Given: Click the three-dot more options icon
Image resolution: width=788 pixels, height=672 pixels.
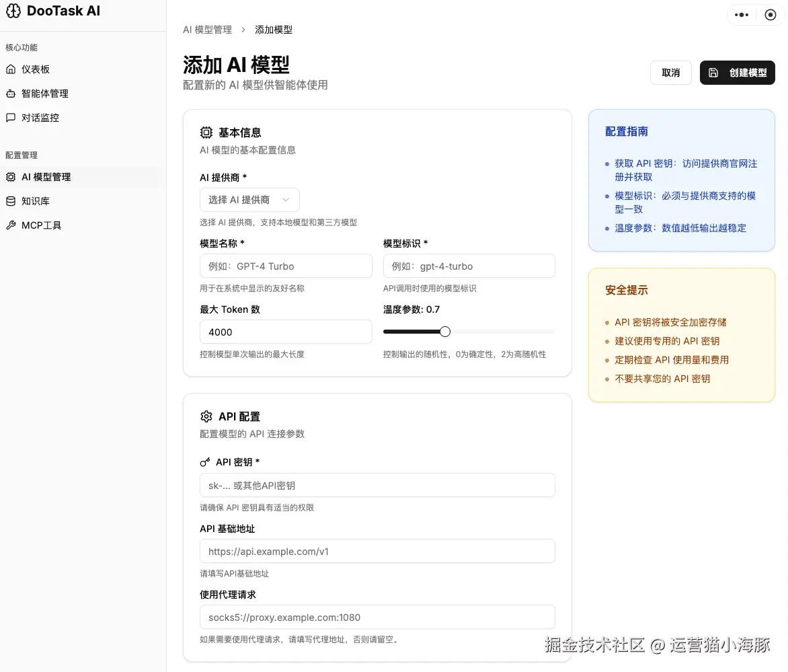Looking at the screenshot, I should click(x=741, y=15).
